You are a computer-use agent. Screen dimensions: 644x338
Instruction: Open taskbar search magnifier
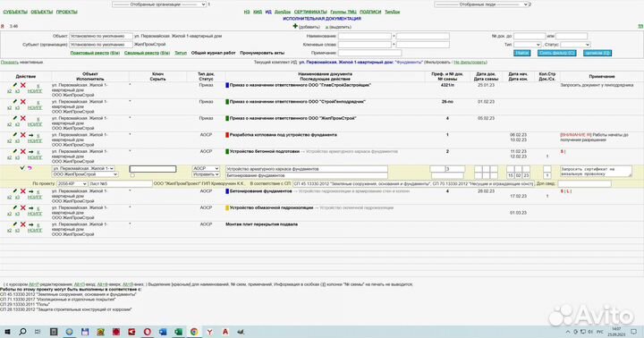click(22, 332)
